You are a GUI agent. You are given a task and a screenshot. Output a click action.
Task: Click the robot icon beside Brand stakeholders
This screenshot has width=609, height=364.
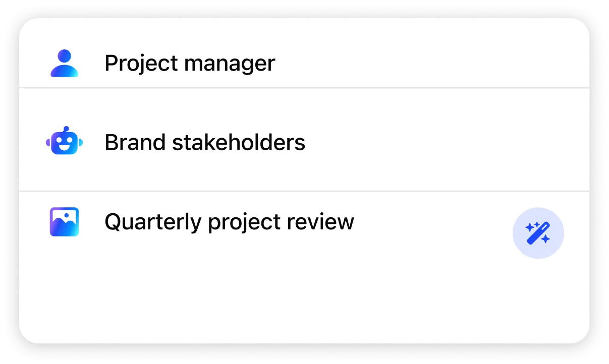[x=64, y=141]
